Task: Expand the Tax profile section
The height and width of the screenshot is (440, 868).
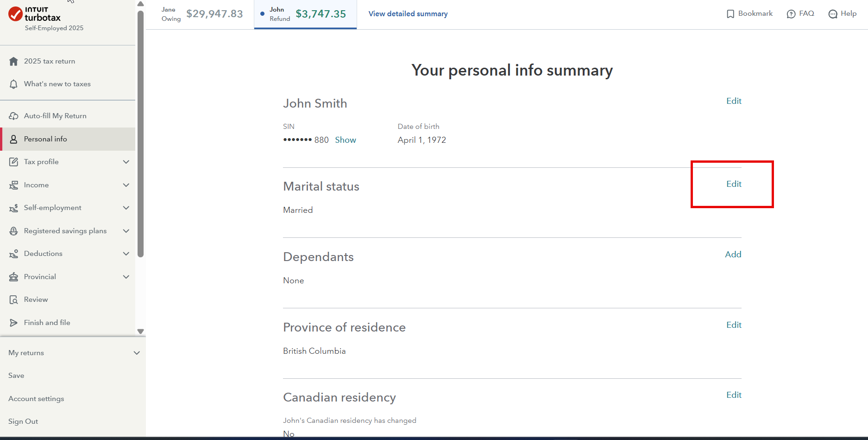Action: pos(126,162)
